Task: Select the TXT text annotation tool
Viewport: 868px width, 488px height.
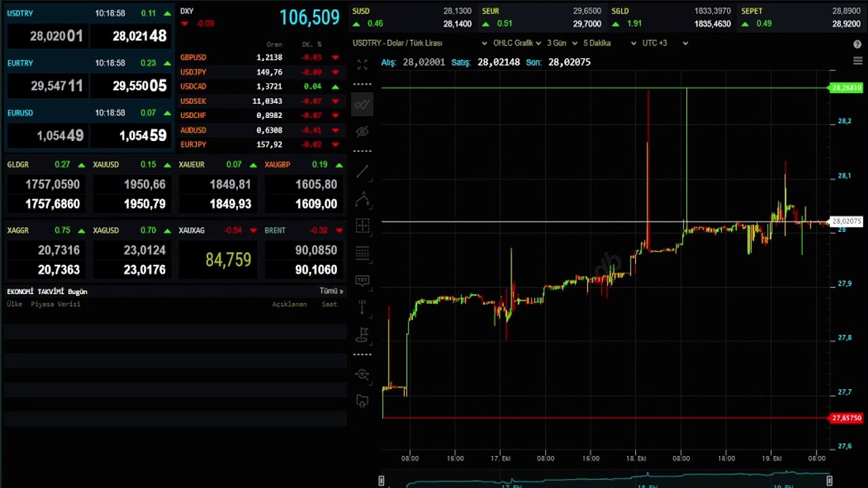Action: click(x=362, y=281)
